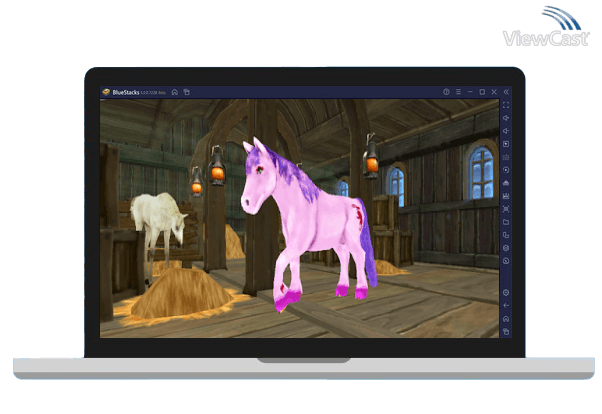Take a screenshot using the sidebar icon
The height and width of the screenshot is (414, 602).
coord(506,209)
